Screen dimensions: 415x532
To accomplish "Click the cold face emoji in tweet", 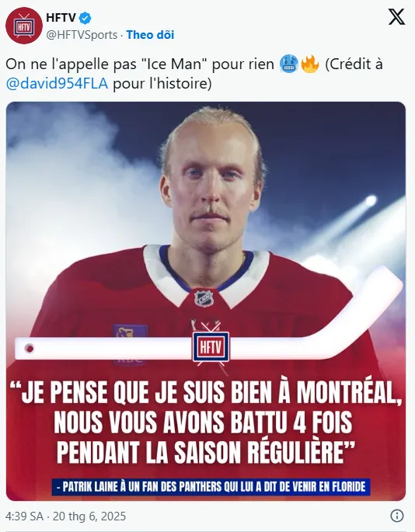I will pos(289,64).
